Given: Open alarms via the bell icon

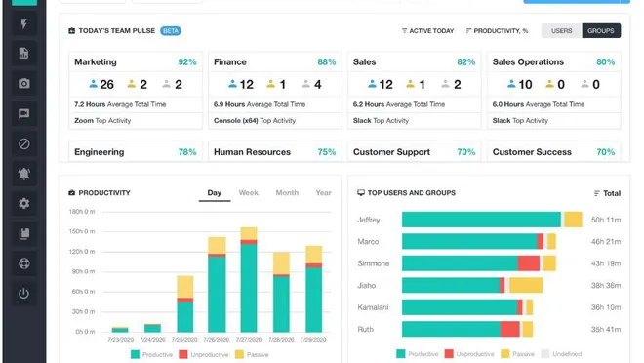Looking at the screenshot, I should (23, 174).
